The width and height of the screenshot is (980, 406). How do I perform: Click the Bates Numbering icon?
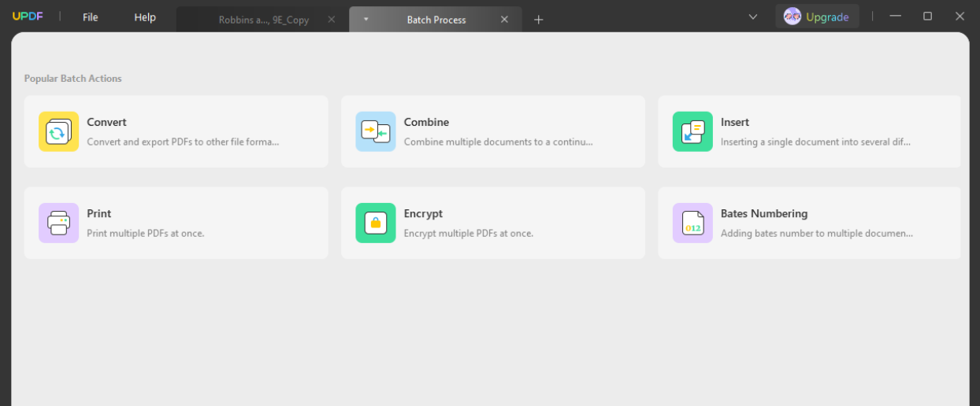pos(692,223)
